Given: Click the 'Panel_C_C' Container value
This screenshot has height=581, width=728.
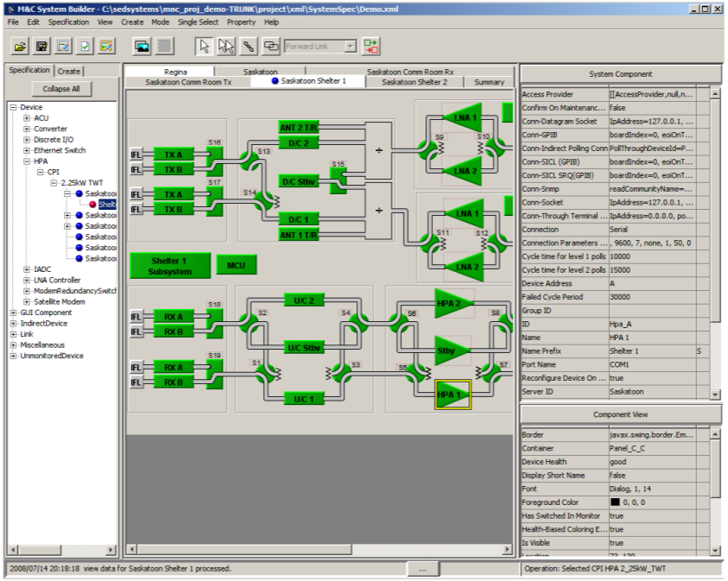Looking at the screenshot, I should (652, 448).
